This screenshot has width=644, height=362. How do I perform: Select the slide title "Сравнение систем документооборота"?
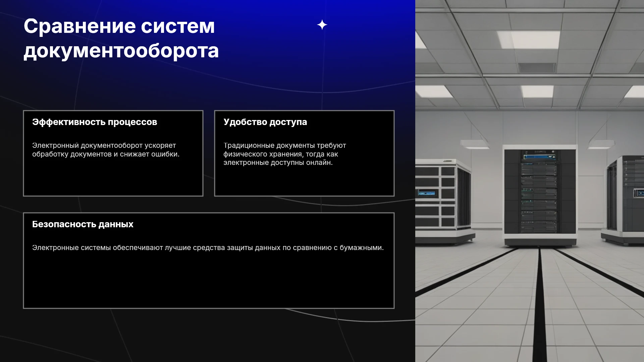click(121, 38)
